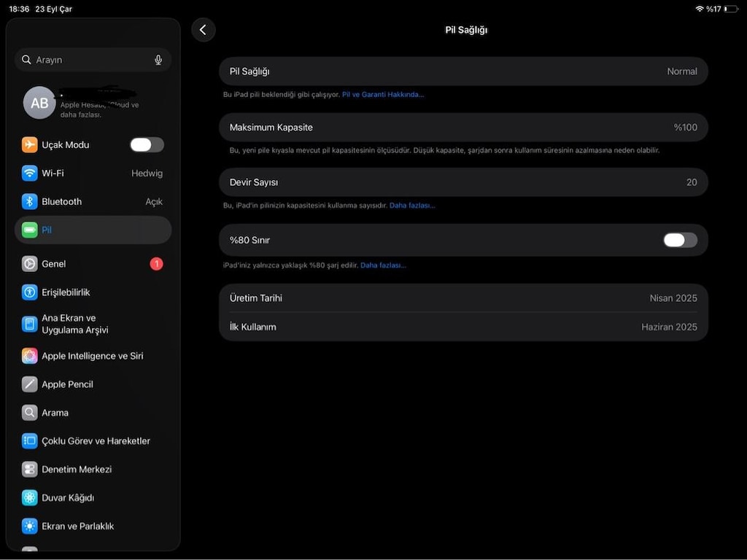
Task: Tap the Wi-Fi icon in status bar
Action: [700, 9]
